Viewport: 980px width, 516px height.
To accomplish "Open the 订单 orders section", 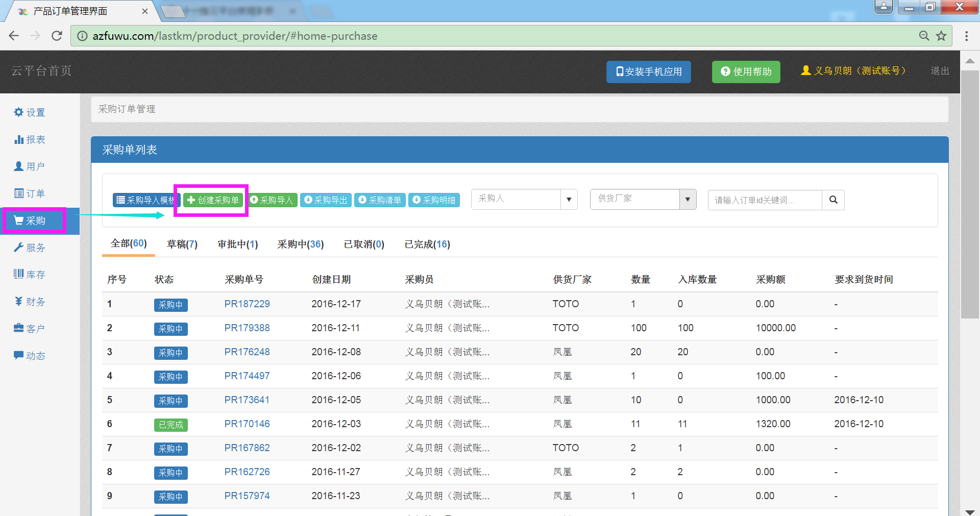I will point(30,193).
